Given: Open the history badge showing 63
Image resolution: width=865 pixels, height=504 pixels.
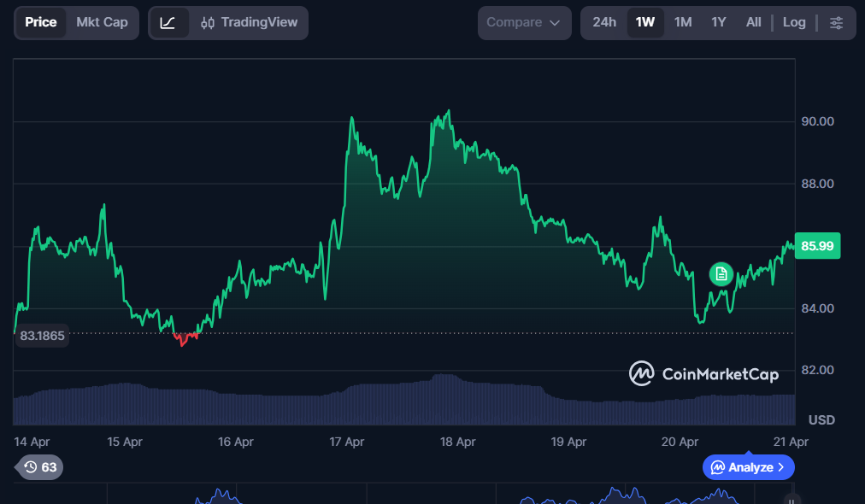Looking at the screenshot, I should (x=40, y=467).
